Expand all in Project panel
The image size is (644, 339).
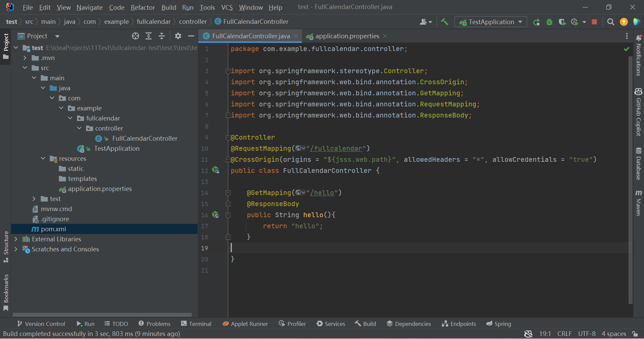[149, 36]
